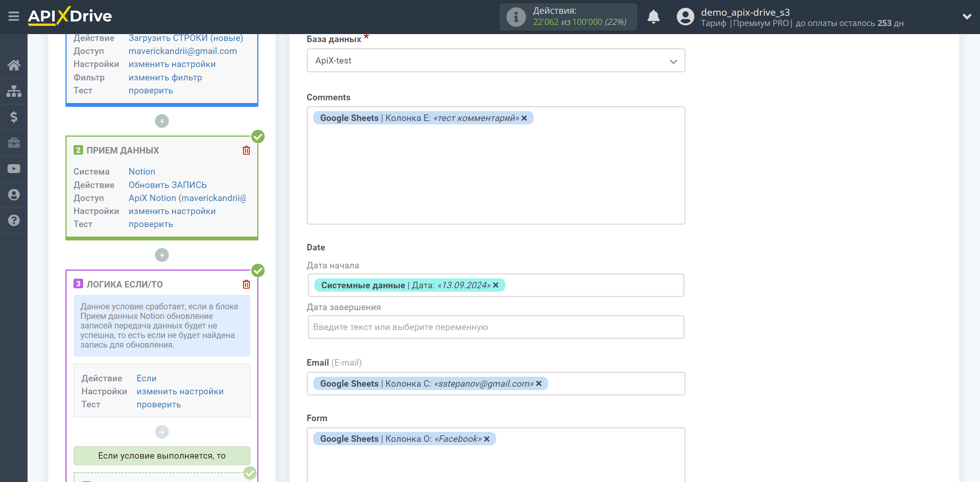Click the ПРИЕМ ДАННЫХ block title

[x=122, y=150]
